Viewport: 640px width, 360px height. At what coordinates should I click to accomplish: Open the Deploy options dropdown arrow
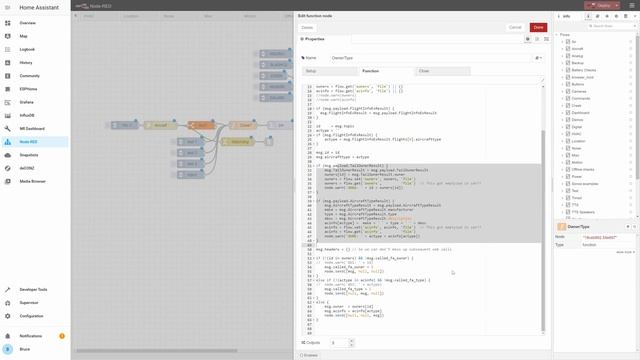click(617, 5)
